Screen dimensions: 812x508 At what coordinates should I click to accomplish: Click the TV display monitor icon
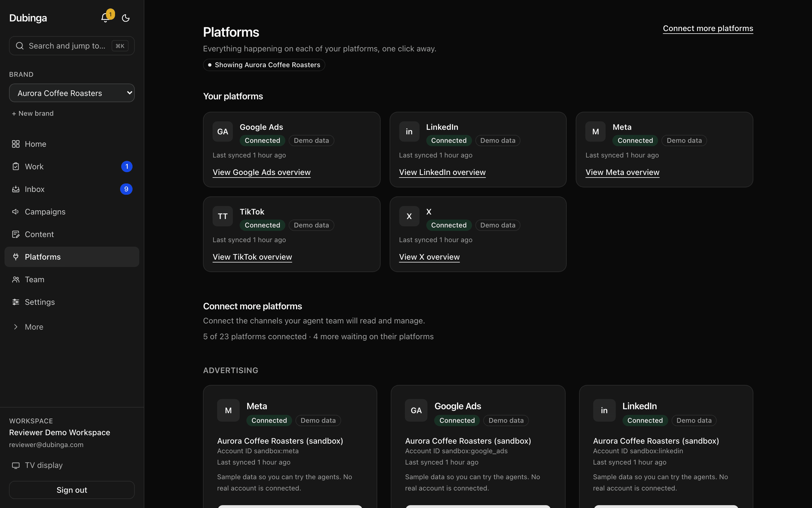tap(16, 465)
